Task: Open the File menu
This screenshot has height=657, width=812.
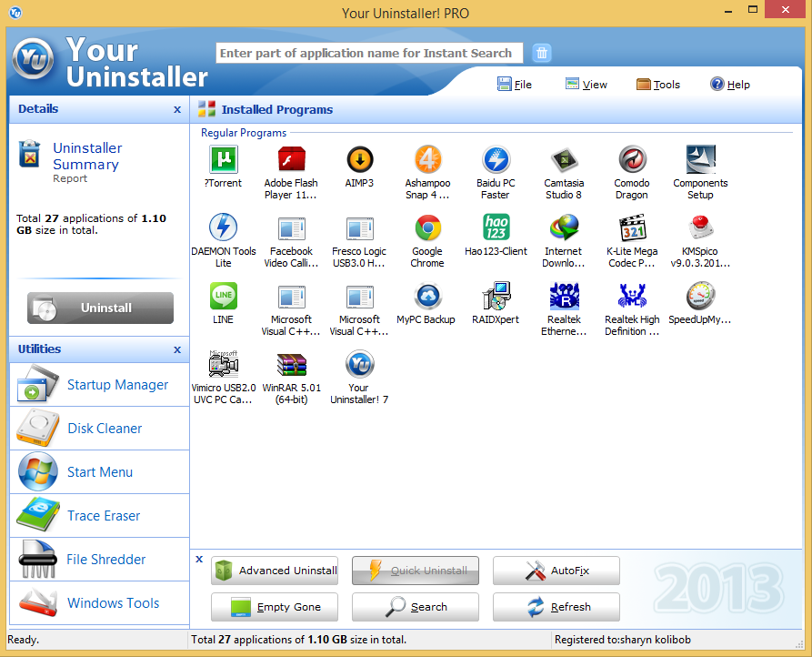Action: click(x=515, y=85)
